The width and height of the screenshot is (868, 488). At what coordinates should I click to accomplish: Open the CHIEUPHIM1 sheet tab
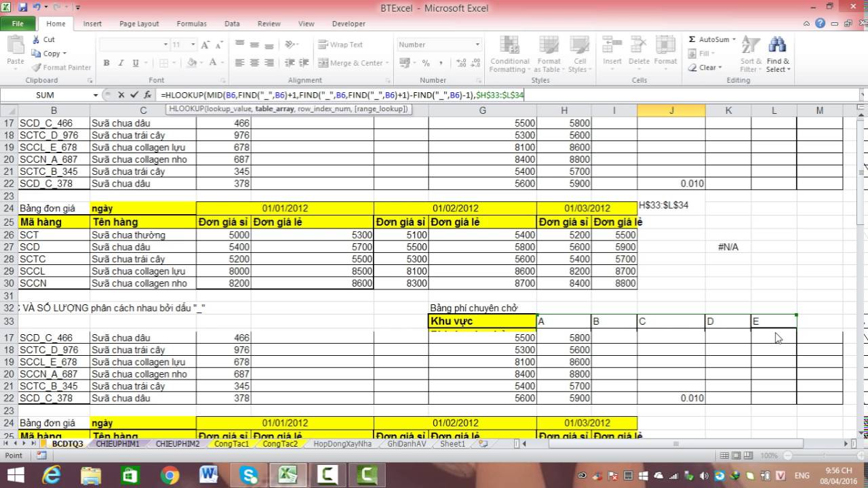pyautogui.click(x=117, y=444)
